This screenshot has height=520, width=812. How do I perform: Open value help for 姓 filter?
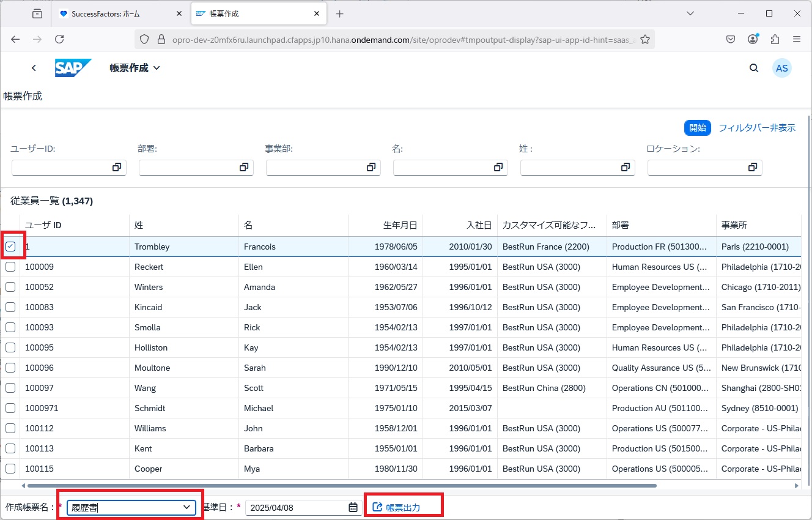pyautogui.click(x=625, y=167)
